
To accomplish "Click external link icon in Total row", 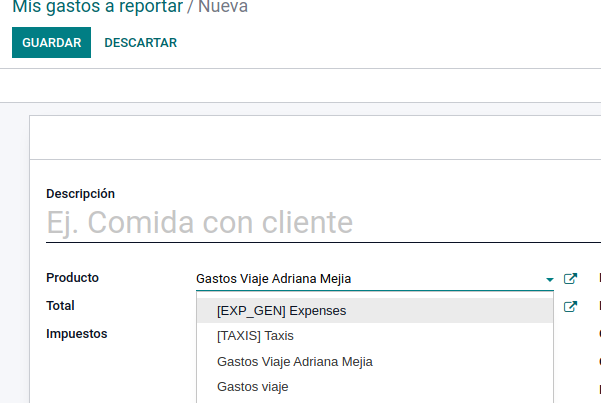I will pos(570,307).
